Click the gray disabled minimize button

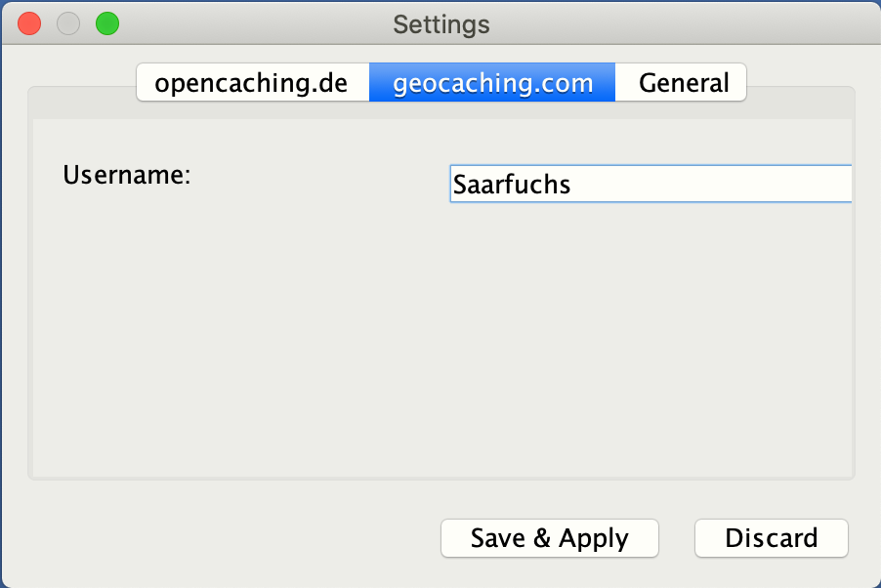point(68,24)
